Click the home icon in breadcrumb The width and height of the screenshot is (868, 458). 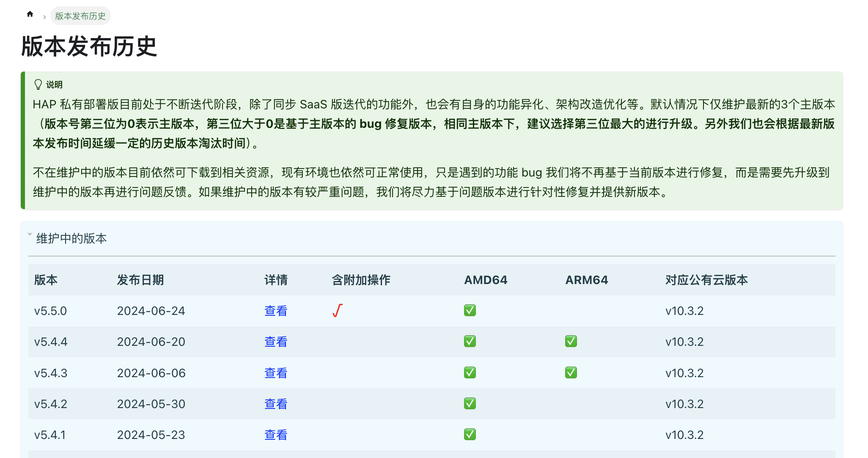[x=30, y=14]
